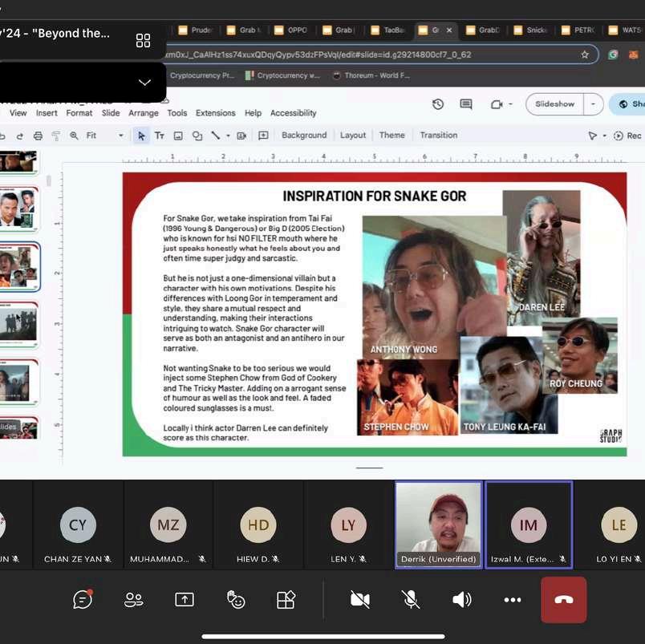Image resolution: width=645 pixels, height=644 pixels.
Task: Open raise hand and reactions icon
Action: point(236,600)
